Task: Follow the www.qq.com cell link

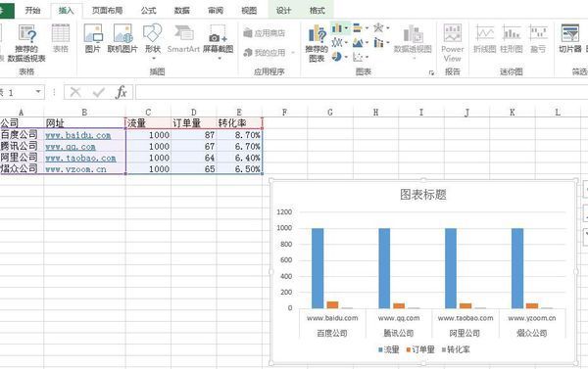Action: pyautogui.click(x=71, y=147)
